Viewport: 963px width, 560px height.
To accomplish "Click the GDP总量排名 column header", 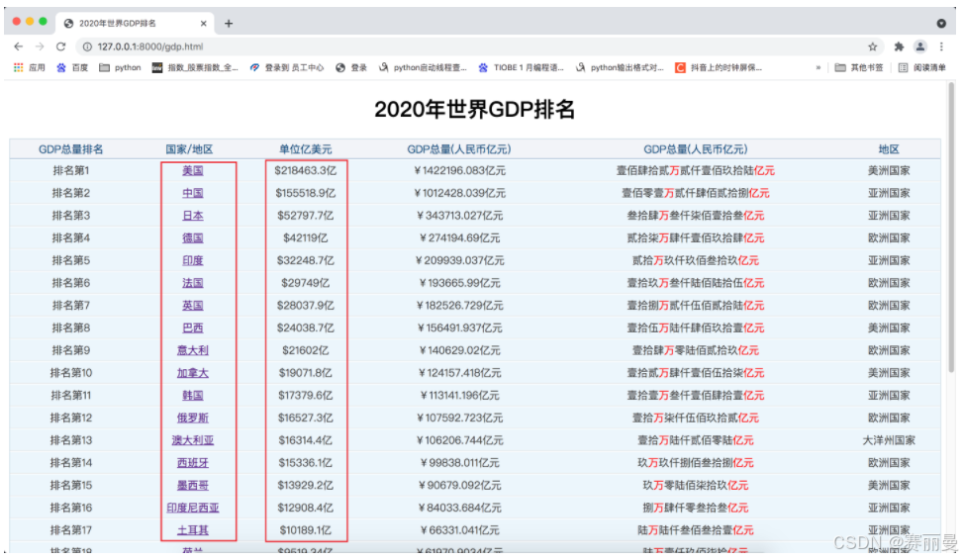I will coord(70,149).
